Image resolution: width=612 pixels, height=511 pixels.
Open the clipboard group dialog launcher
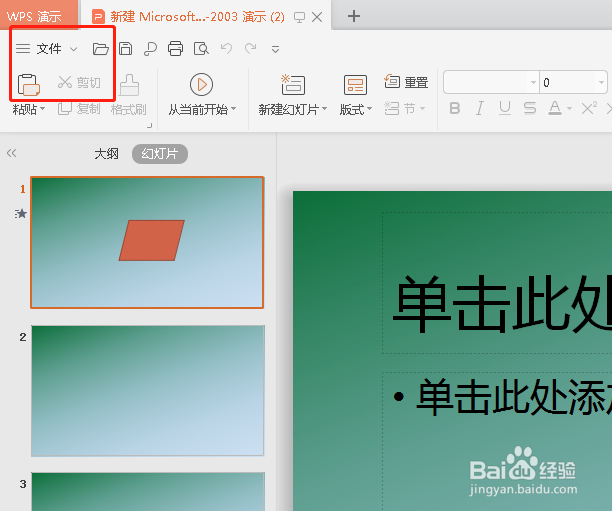149,125
